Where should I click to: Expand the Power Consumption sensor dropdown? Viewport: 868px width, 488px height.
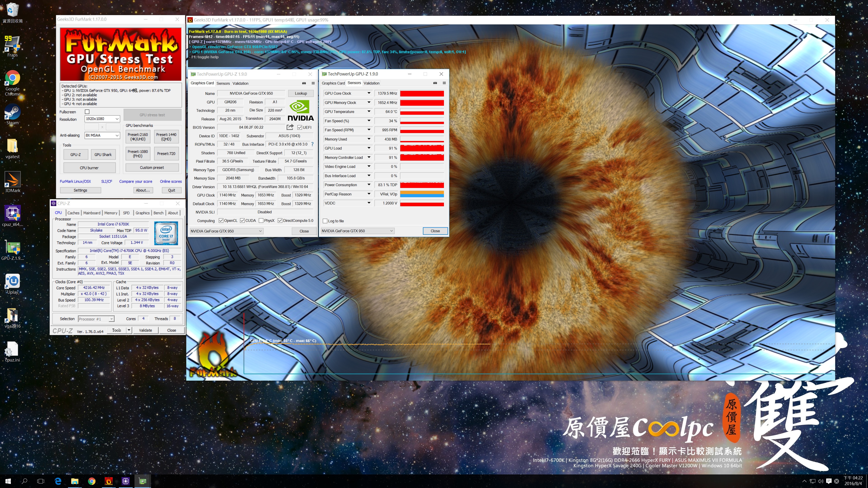click(x=369, y=185)
